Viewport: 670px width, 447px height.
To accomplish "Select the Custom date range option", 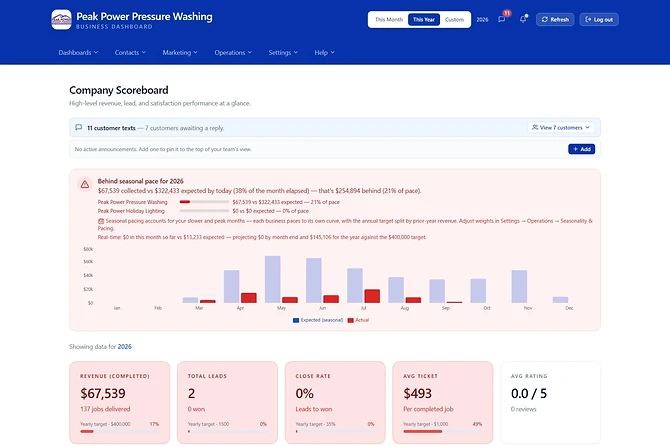I will click(454, 20).
